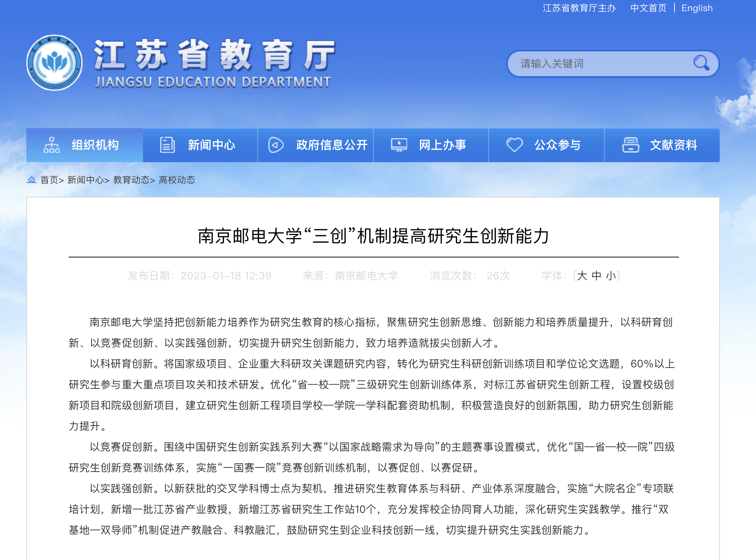Click the 中文首页 link at top

(648, 8)
